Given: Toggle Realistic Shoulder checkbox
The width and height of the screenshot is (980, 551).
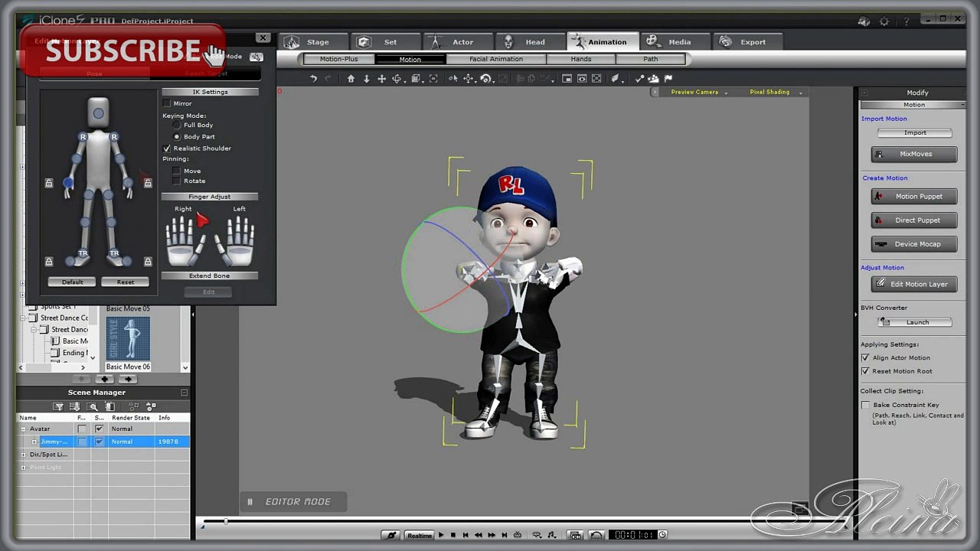Looking at the screenshot, I should (x=167, y=148).
